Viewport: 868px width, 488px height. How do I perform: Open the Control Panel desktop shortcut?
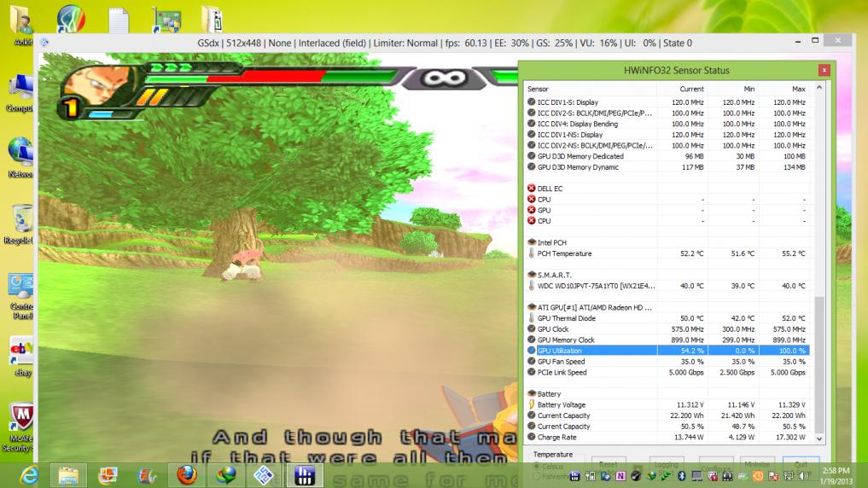[x=21, y=296]
